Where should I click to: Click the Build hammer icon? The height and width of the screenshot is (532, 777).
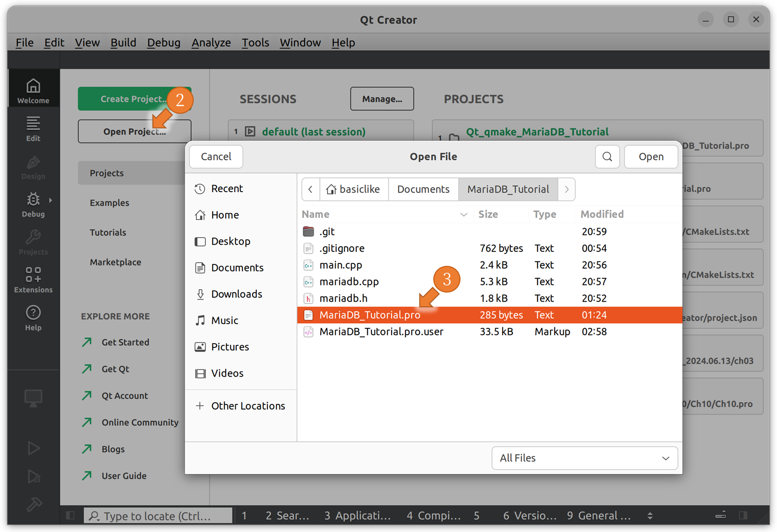click(33, 503)
